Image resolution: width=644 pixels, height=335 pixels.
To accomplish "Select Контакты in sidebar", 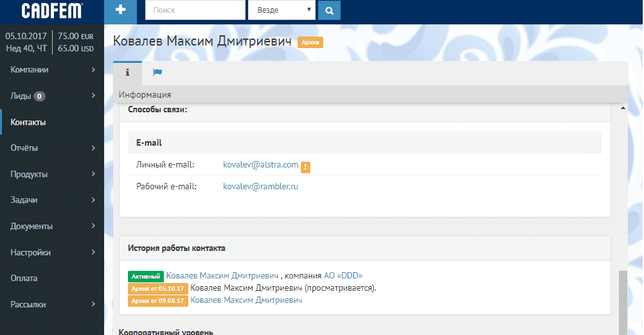I will click(x=28, y=122).
